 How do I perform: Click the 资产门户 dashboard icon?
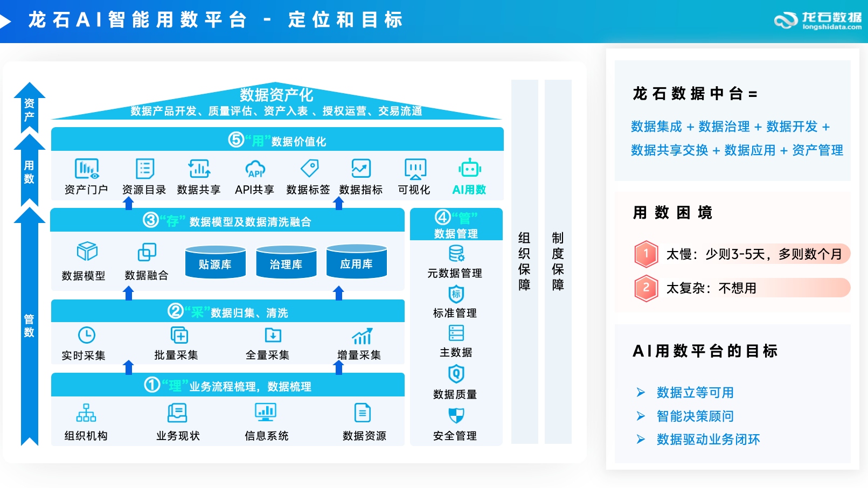tap(87, 169)
